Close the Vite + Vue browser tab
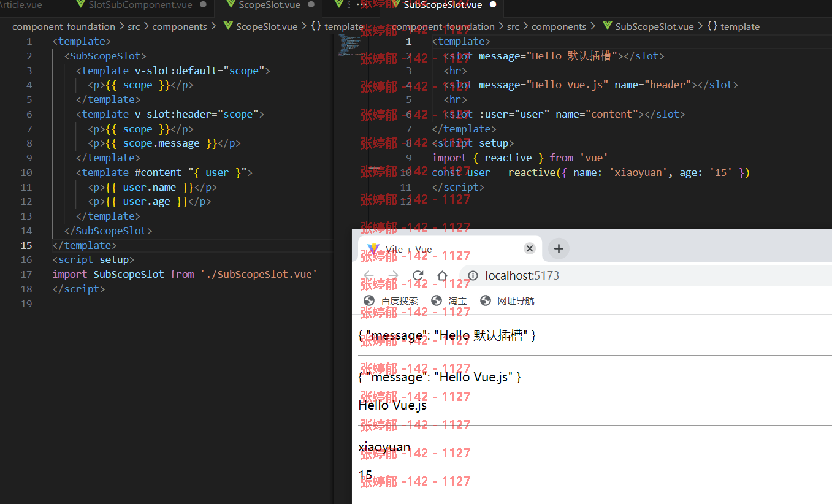Screen dimensions: 832x504 (530, 248)
